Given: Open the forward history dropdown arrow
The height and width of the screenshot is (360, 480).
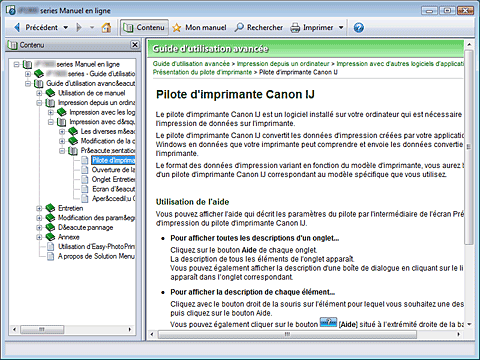Looking at the screenshot, I should (92, 28).
